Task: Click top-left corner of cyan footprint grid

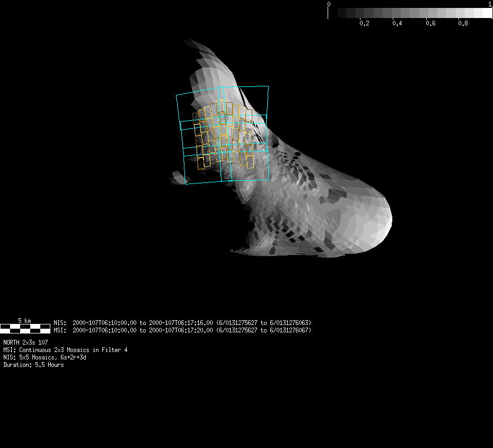Action: [x=177, y=96]
